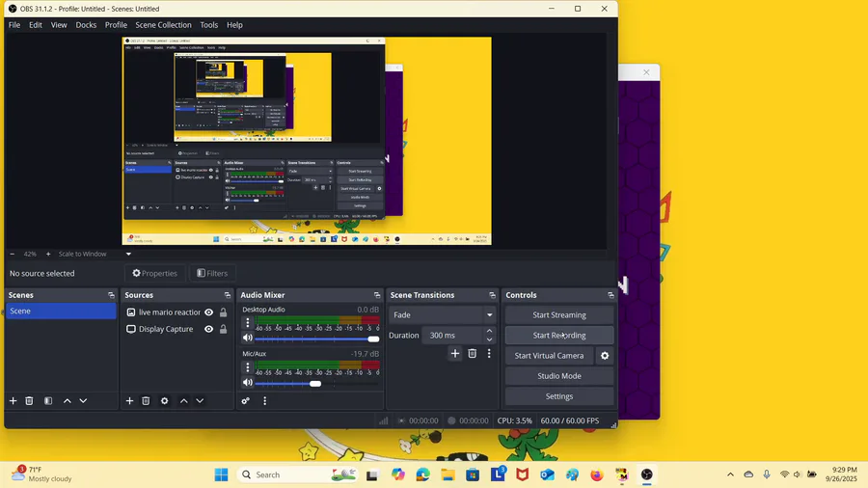Adjust Mic/Aux volume slider
This screenshot has width=868, height=488.
[x=317, y=384]
